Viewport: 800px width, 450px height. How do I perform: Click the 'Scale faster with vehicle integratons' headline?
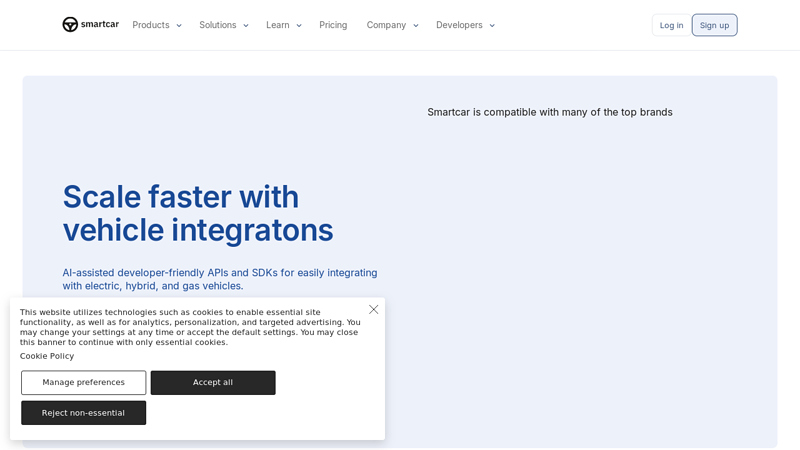click(198, 213)
